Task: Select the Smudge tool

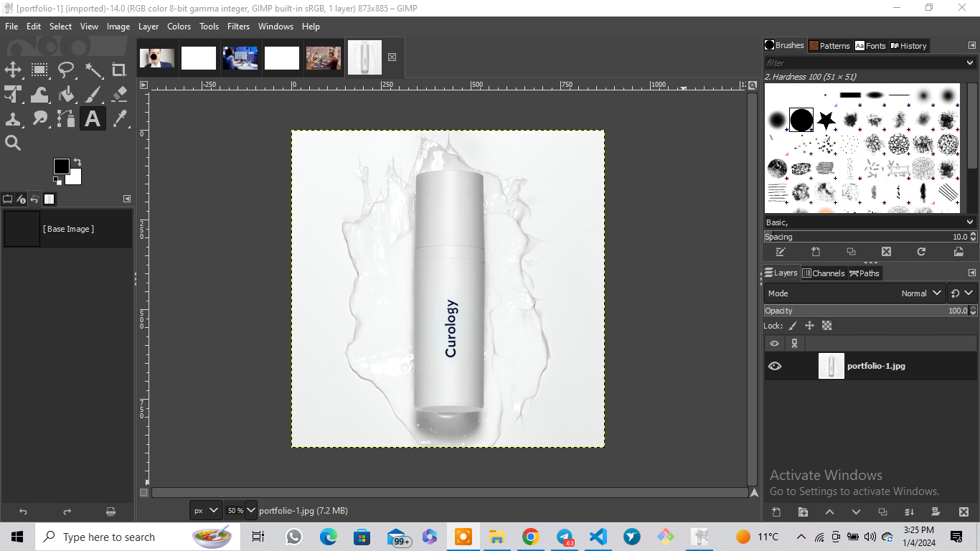Action: coord(39,118)
